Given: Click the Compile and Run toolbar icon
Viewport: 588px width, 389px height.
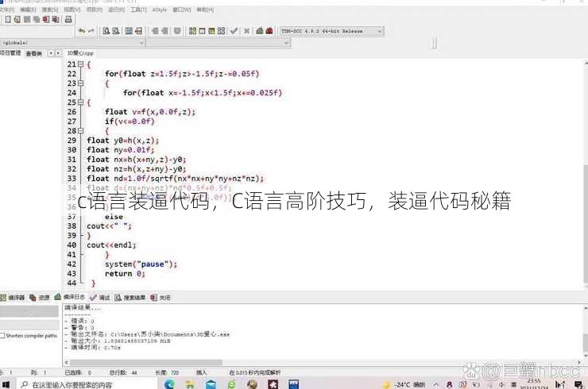Looking at the screenshot, I should 212,31.
